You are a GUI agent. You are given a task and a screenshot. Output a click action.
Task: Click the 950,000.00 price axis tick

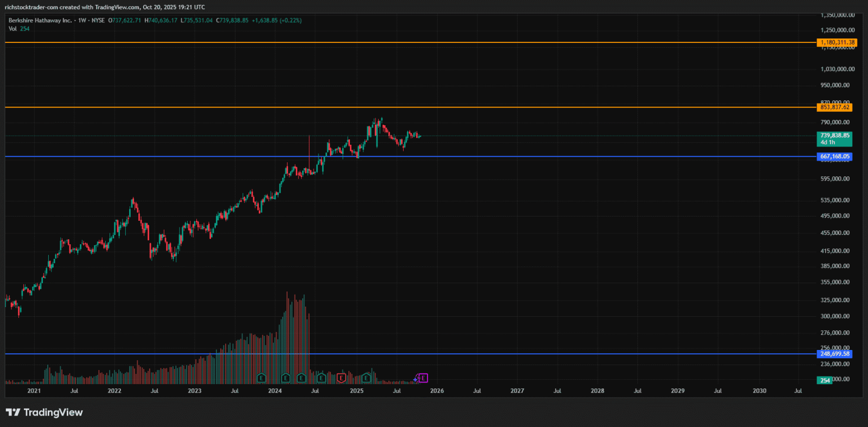(x=835, y=85)
